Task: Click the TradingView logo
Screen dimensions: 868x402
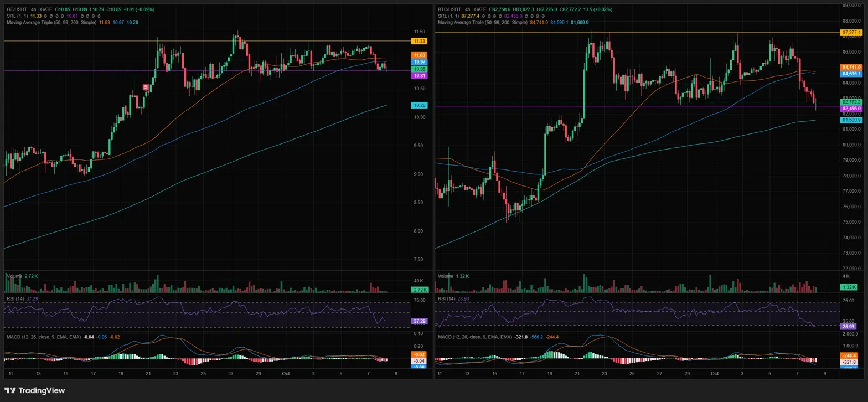Action: tap(35, 390)
